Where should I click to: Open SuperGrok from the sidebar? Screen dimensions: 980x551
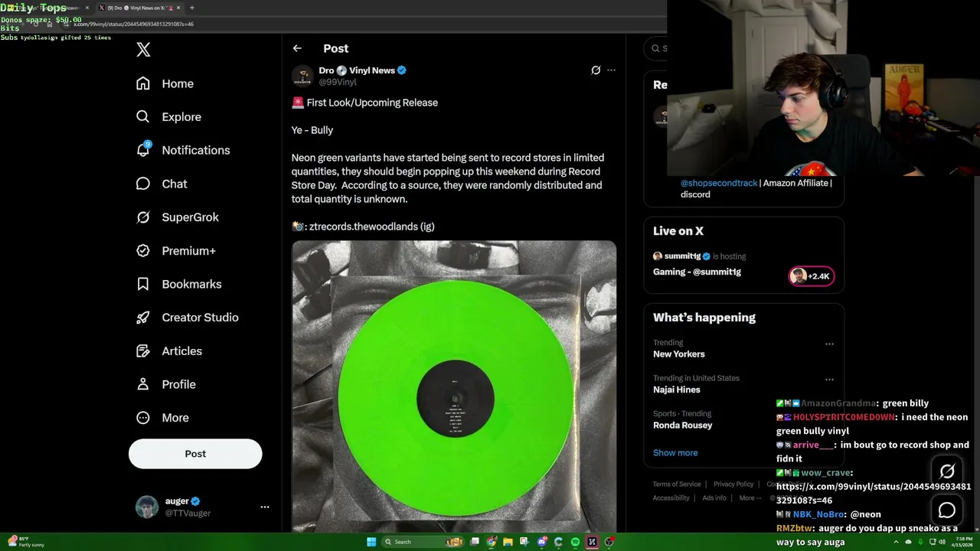pos(178,217)
